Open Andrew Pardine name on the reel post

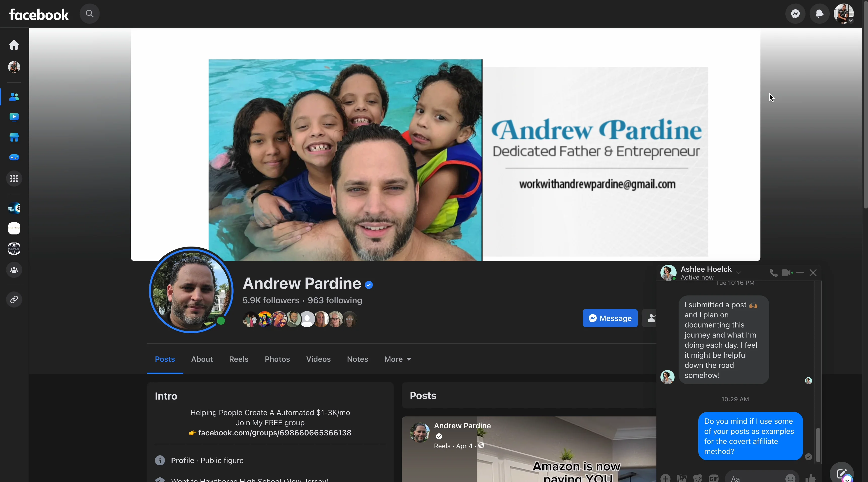point(462,426)
